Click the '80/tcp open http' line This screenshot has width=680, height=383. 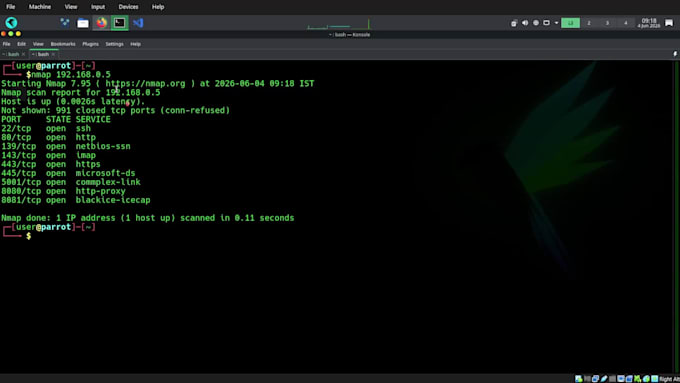49,137
